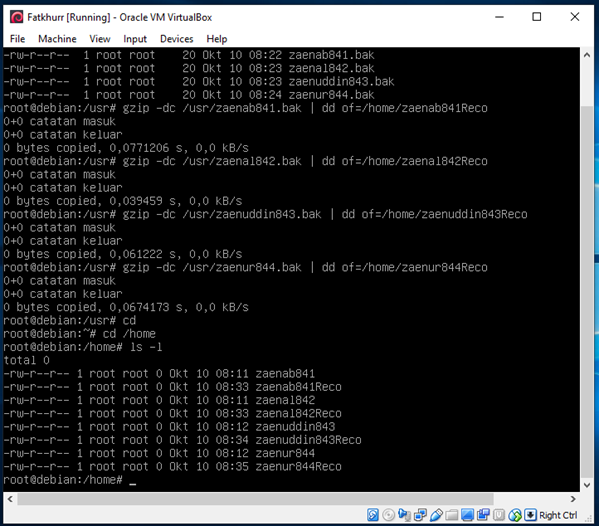Click the 08:35 timestamp in the listing

pos(232,466)
